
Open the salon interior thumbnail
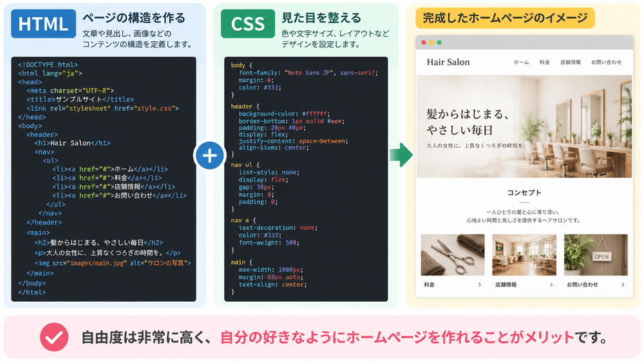click(x=524, y=255)
